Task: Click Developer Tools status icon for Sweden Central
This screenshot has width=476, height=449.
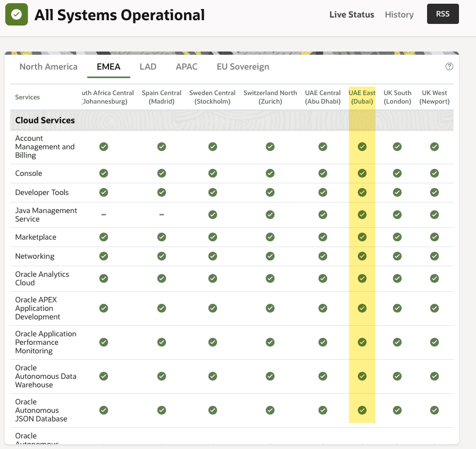Action: click(213, 192)
